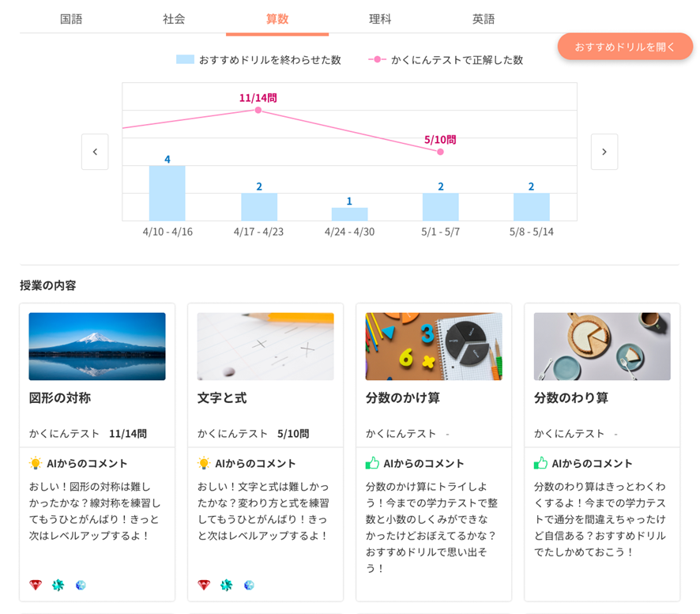Toggle the おすすめドリルを終わらせた数 legend swatch
The width and height of the screenshot is (700, 614).
[x=185, y=59]
